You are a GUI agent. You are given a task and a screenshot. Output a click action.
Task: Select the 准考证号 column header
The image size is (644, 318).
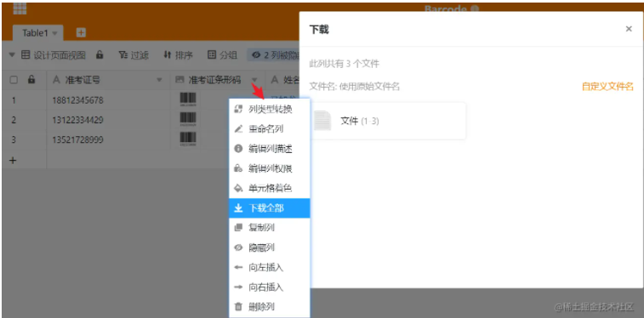pyautogui.click(x=108, y=80)
